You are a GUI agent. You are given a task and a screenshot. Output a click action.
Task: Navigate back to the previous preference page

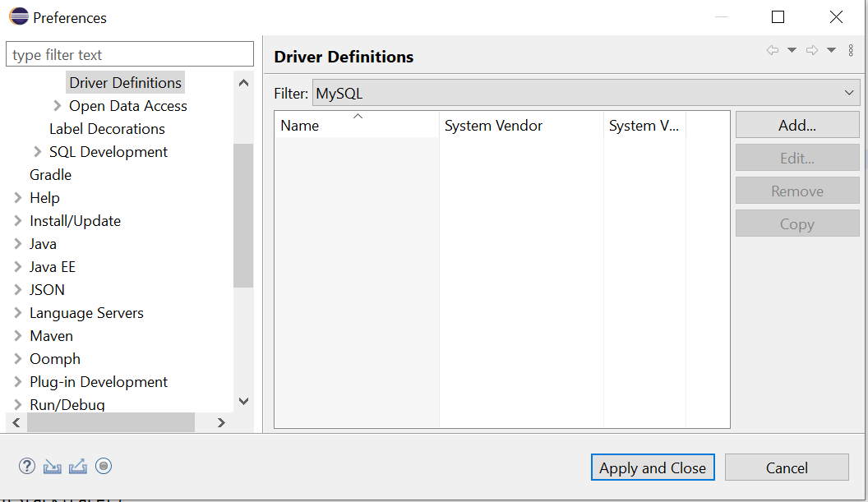point(771,50)
